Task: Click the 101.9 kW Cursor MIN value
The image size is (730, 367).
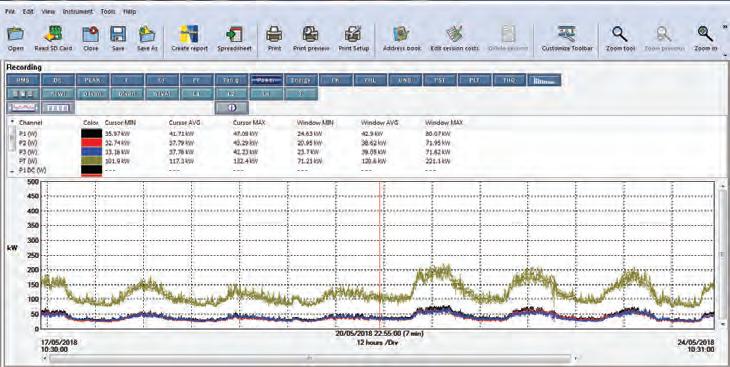Action: coord(117,161)
